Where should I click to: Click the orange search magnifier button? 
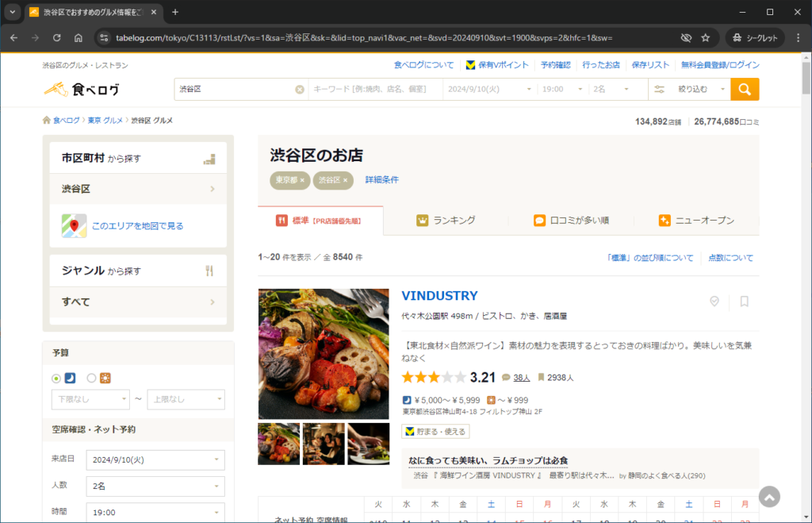point(744,90)
